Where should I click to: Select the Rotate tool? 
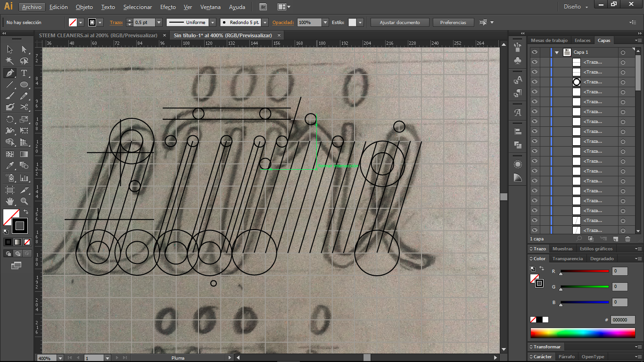[10, 119]
